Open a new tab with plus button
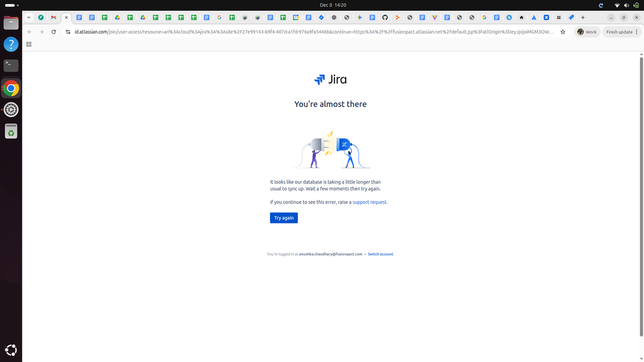The height and width of the screenshot is (362, 644). [x=583, y=17]
